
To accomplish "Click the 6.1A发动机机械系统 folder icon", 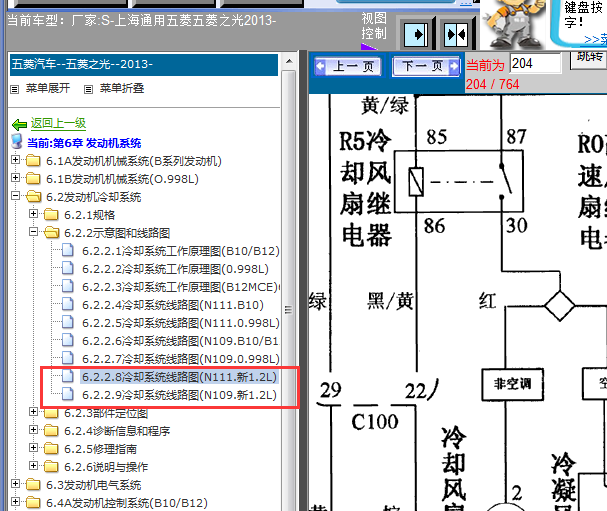I will tap(33, 160).
